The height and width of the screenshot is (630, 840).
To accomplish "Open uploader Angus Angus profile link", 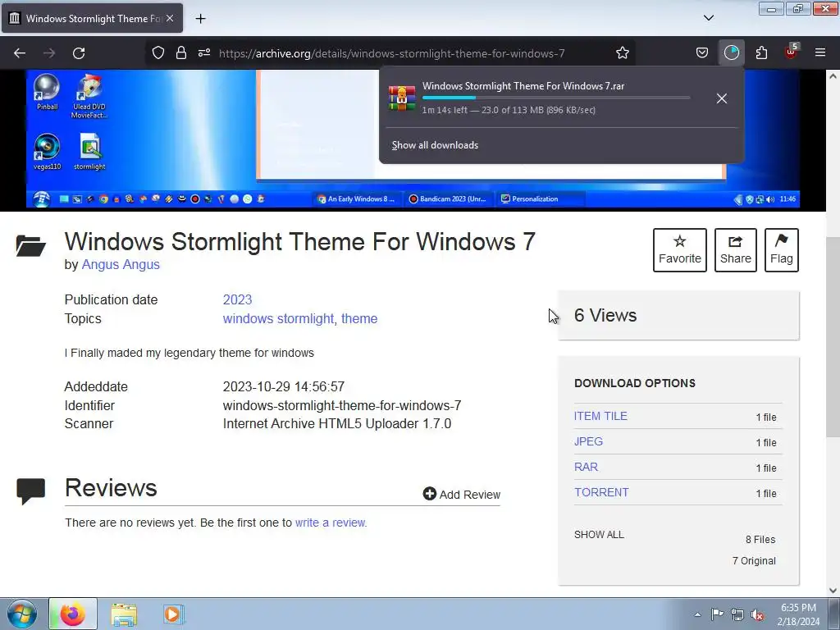I will (x=121, y=265).
